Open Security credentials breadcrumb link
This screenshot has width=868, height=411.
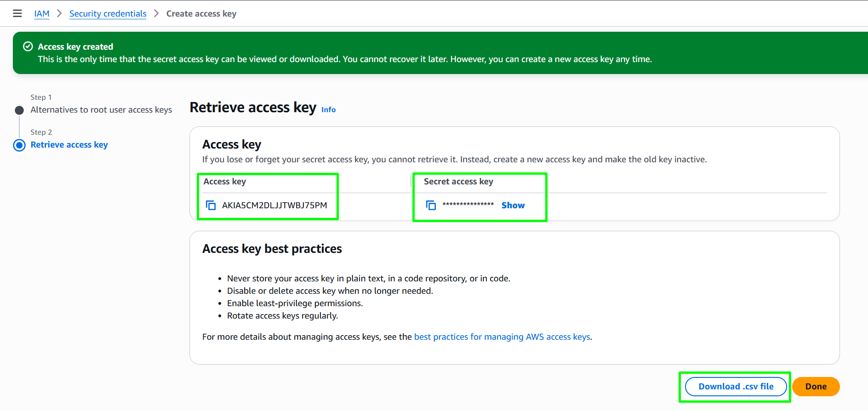coord(108,14)
